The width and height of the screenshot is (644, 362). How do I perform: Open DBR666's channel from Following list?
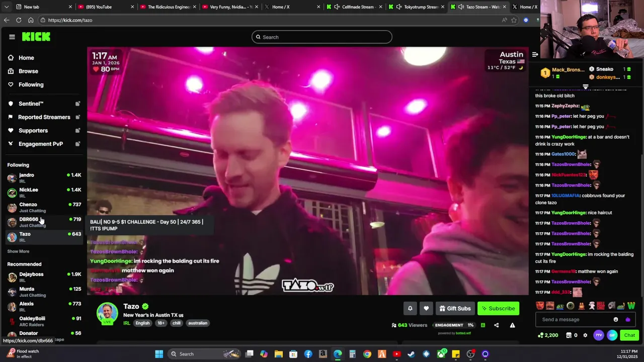pos(44,222)
